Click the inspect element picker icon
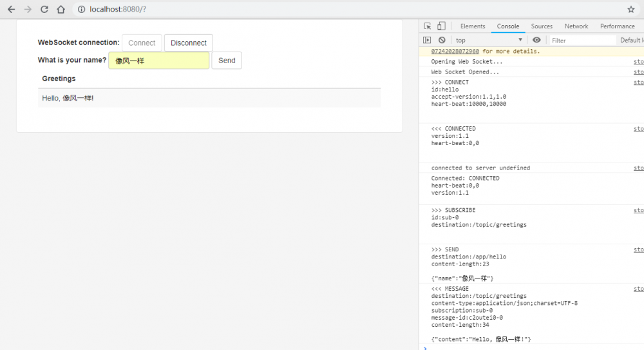Image resolution: width=644 pixels, height=350 pixels. point(428,26)
